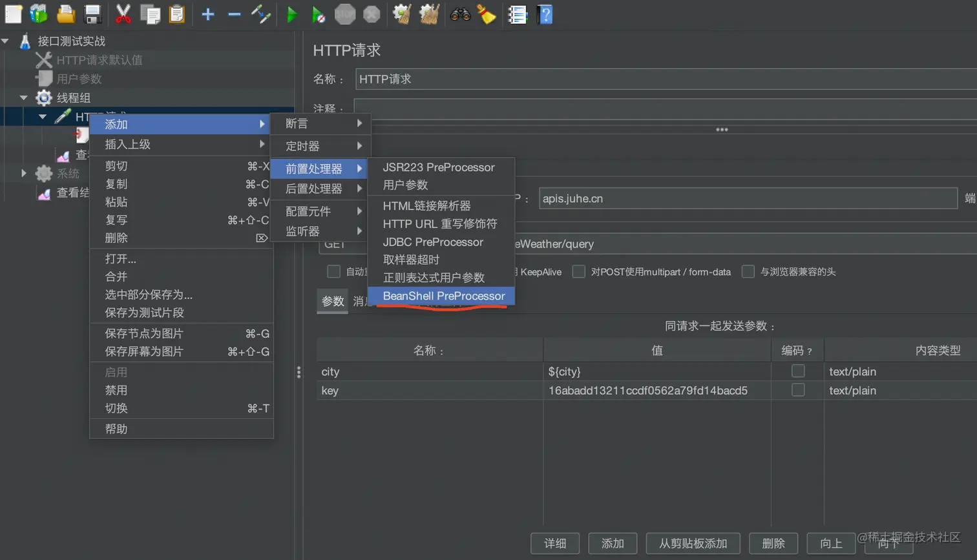
Task: Open Help with the question mark icon
Action: pos(545,14)
